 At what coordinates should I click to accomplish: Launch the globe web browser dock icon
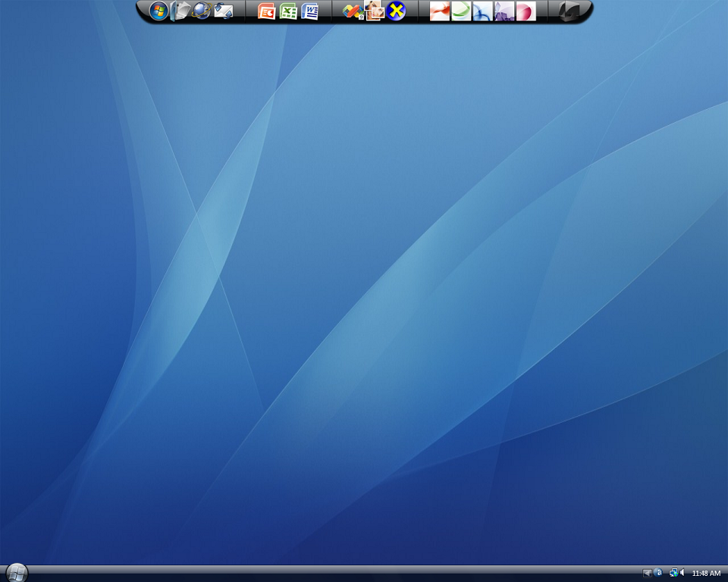[202, 11]
